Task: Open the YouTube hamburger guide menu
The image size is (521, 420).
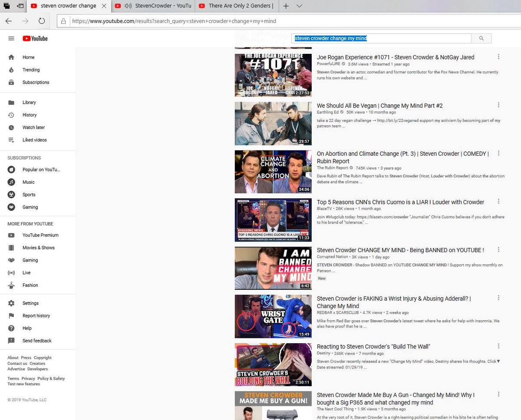Action: coord(11,39)
